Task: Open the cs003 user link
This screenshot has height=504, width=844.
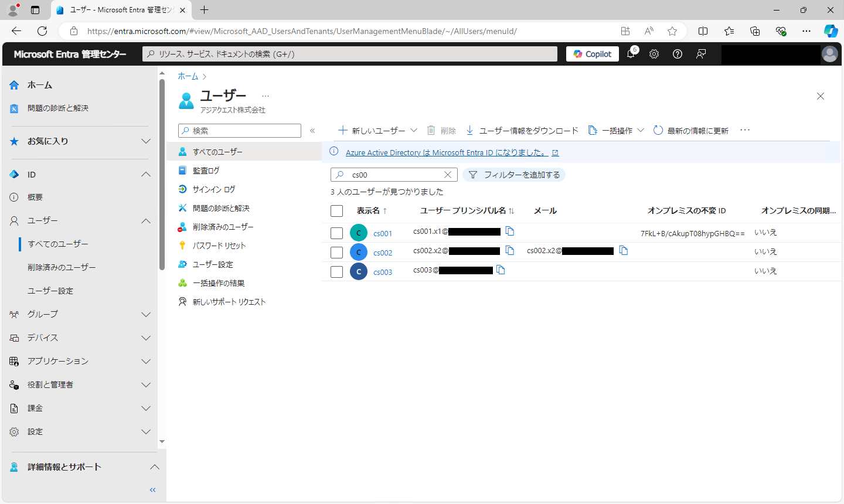Action: [383, 272]
